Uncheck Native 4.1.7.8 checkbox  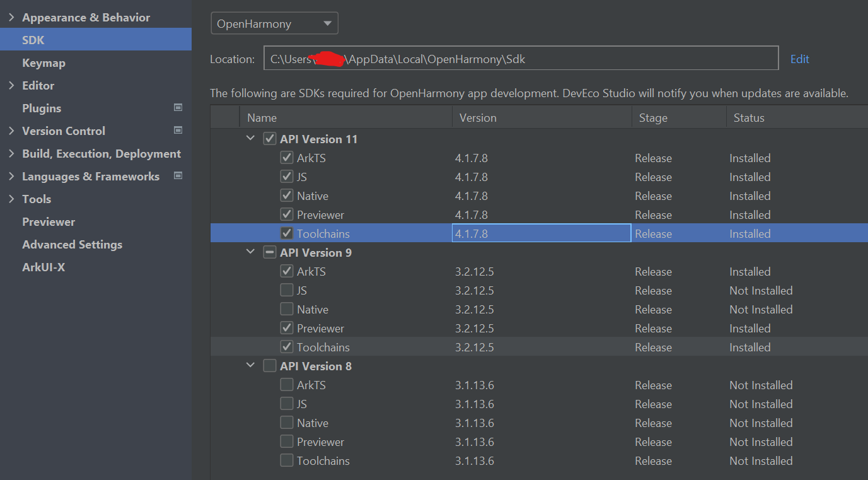tap(287, 196)
